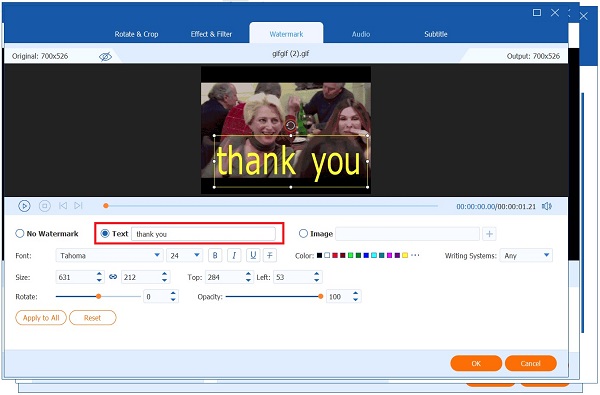This screenshot has height=395, width=600.
Task: Pick the magenta color swatch
Action: click(390, 255)
